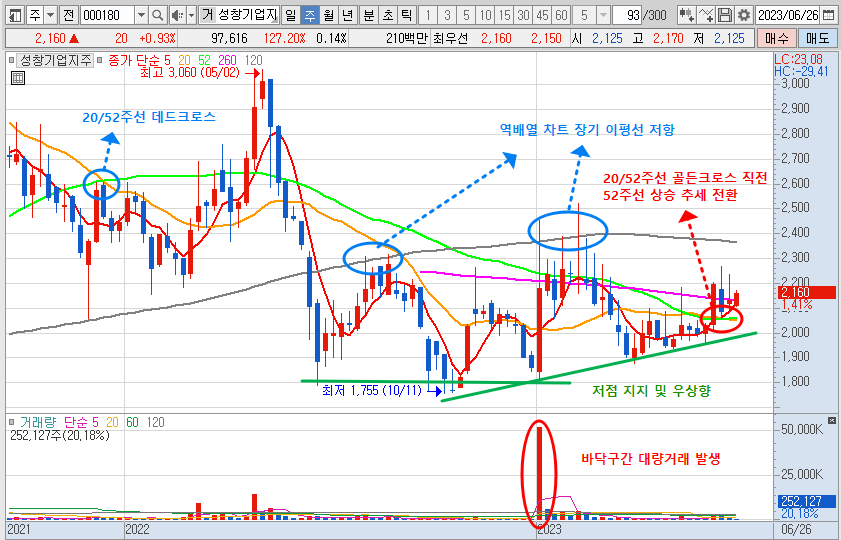Screen dimensions: 841x540
Task: Edit the candle count field 93
Action: [x=628, y=15]
